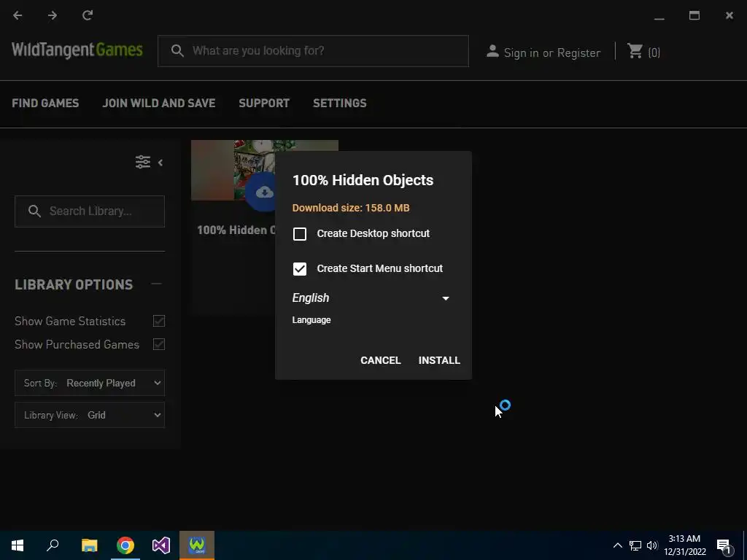Image resolution: width=747 pixels, height=560 pixels.
Task: Go forward with the right arrow icon
Action: click(x=53, y=16)
